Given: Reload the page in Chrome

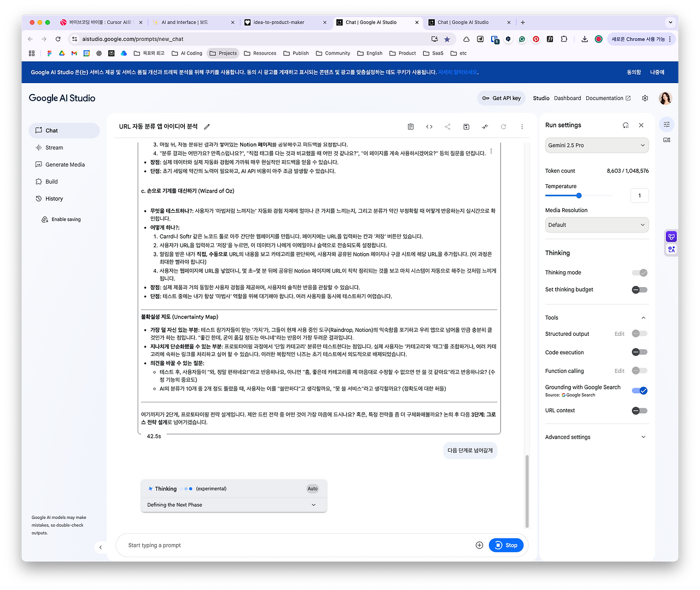Looking at the screenshot, I should click(58, 39).
